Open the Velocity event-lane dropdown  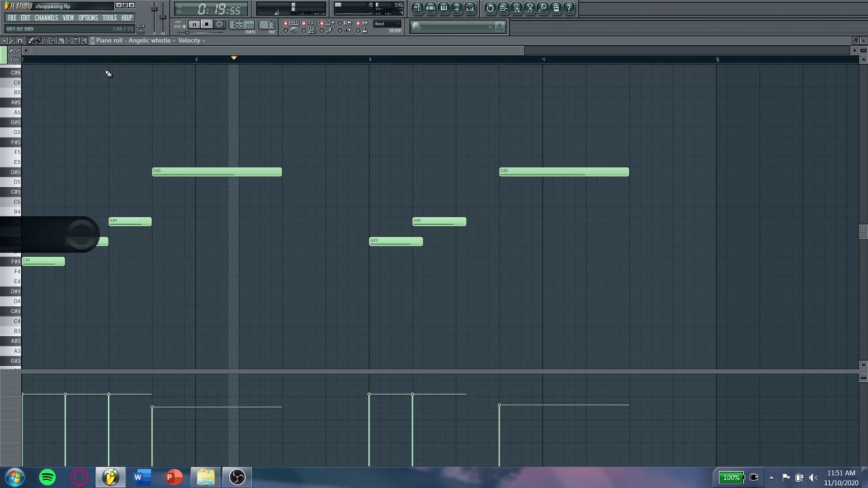(x=191, y=41)
